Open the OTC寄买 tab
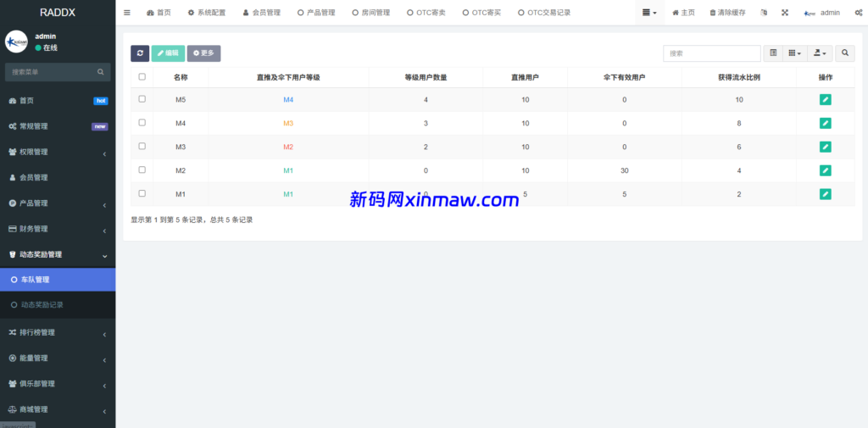 tap(481, 13)
